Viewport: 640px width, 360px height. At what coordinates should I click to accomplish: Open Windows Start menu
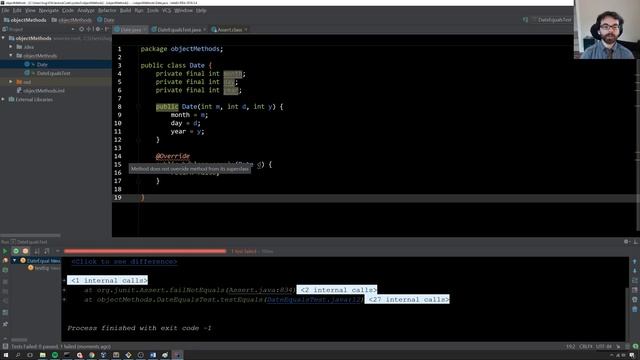6,355
